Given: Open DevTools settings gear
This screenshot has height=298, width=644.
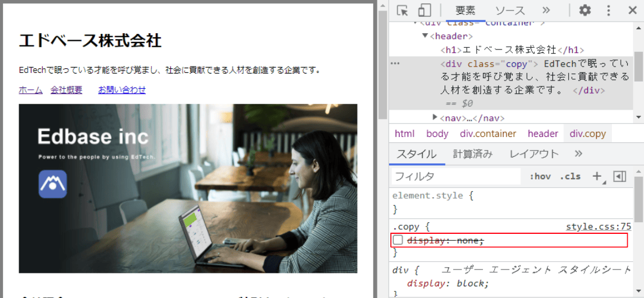Looking at the screenshot, I should pyautogui.click(x=584, y=10).
